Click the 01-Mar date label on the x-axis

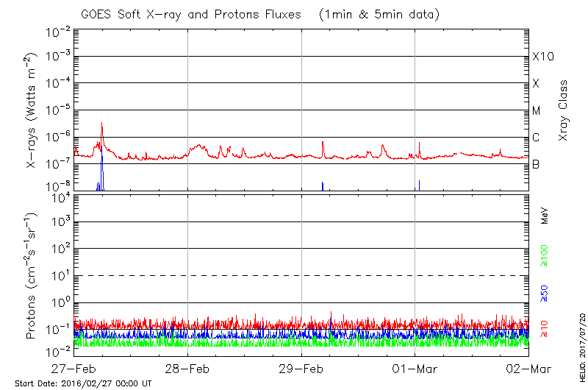tap(415, 368)
